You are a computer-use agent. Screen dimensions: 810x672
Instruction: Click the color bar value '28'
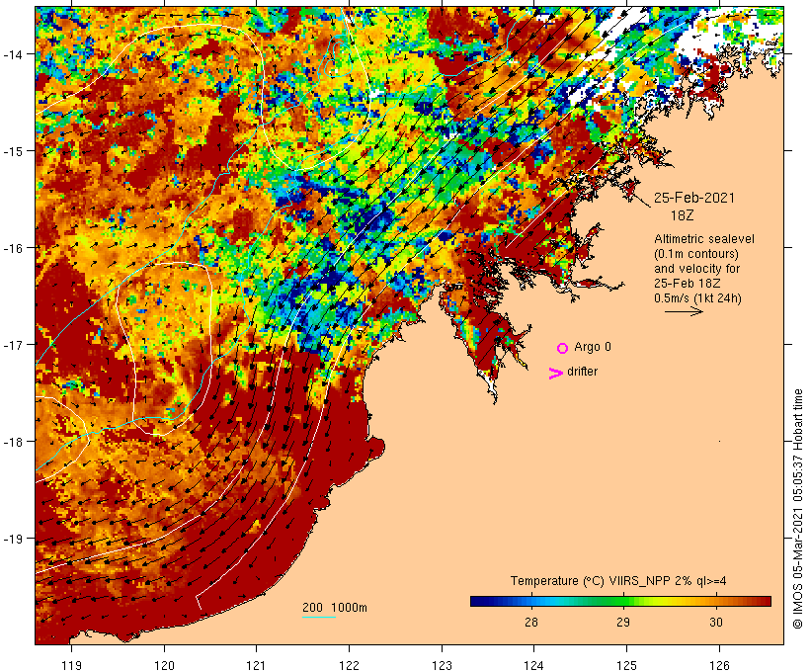click(531, 622)
